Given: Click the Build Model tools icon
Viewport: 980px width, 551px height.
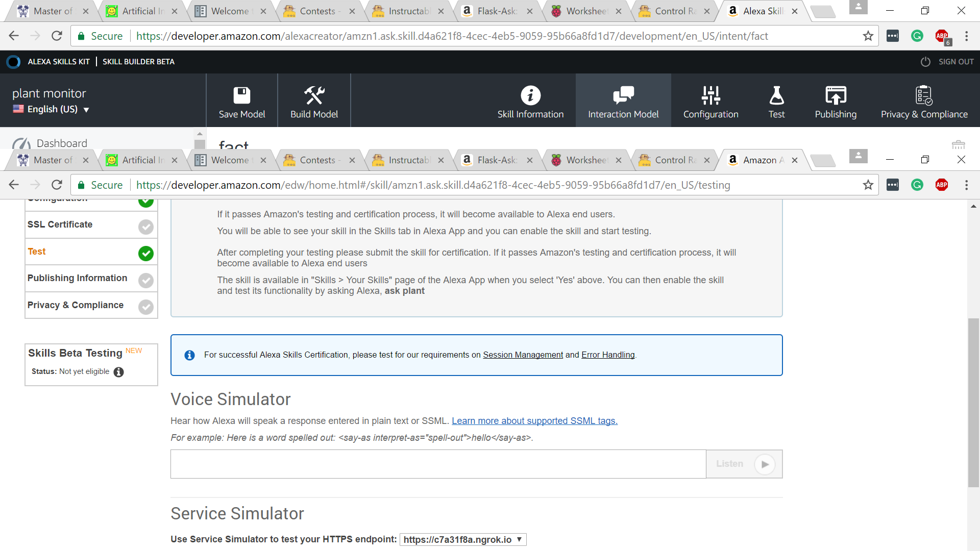Looking at the screenshot, I should point(314,95).
